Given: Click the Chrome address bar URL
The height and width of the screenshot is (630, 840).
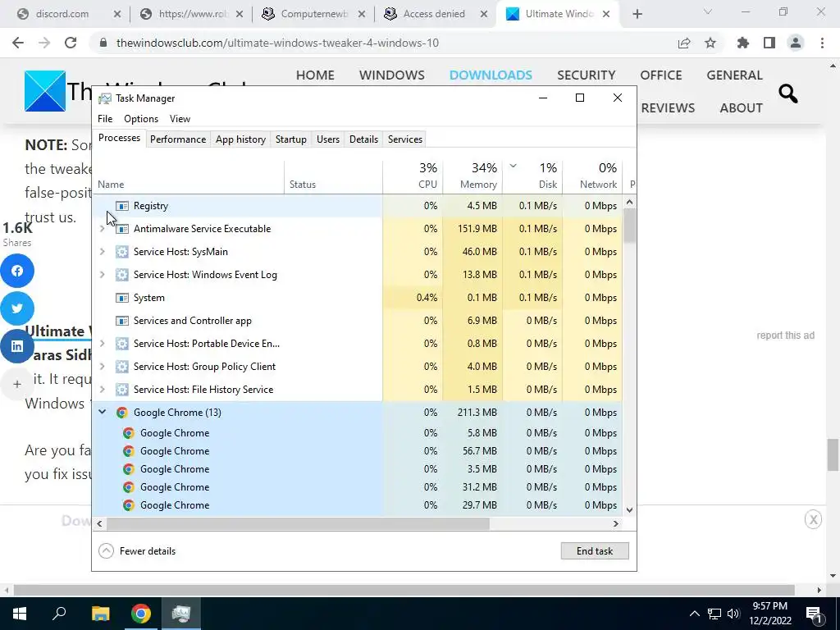Looking at the screenshot, I should coord(277,43).
